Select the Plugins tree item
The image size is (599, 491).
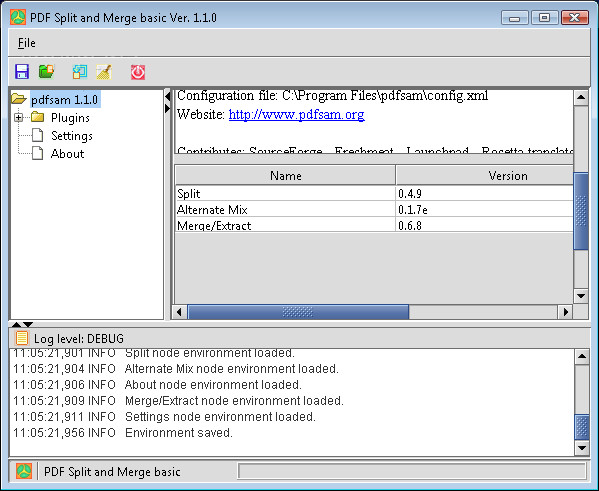[70, 118]
